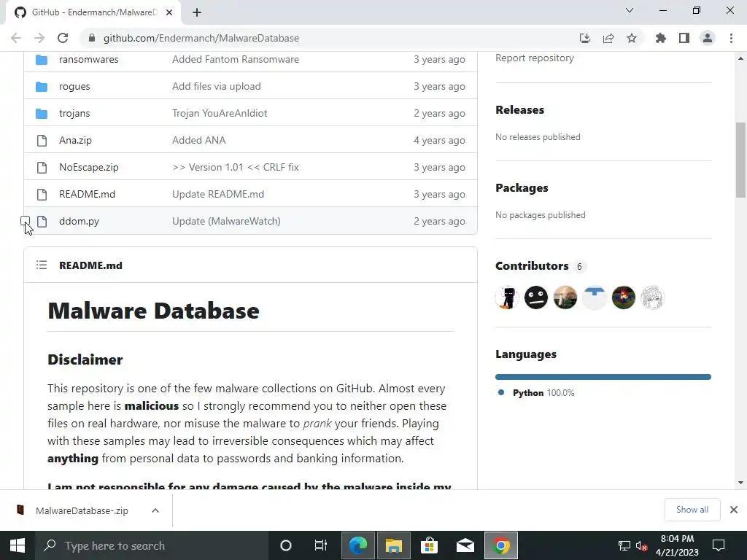This screenshot has width=747, height=560.
Task: View fourth contributor white-blue avatar
Action: coord(595,297)
